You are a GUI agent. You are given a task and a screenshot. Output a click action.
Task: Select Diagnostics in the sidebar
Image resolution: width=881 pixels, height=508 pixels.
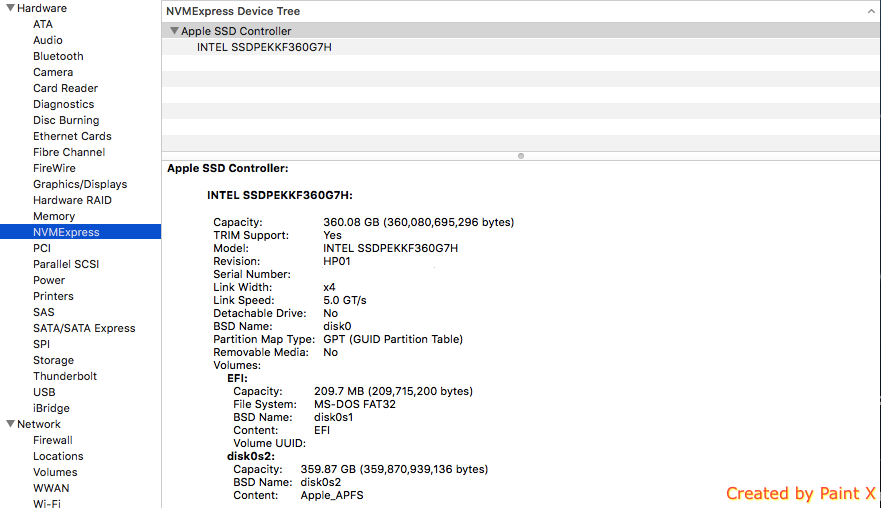point(63,104)
